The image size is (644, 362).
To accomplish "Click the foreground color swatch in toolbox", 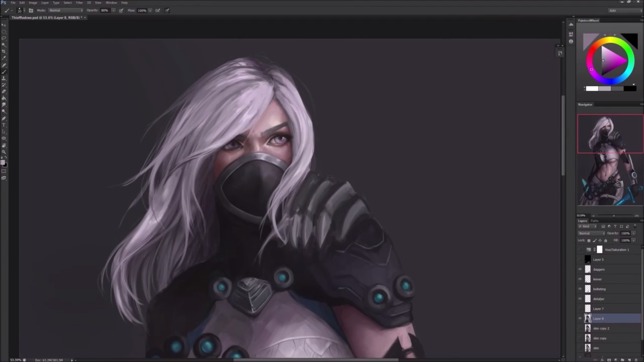I will pos(3,163).
